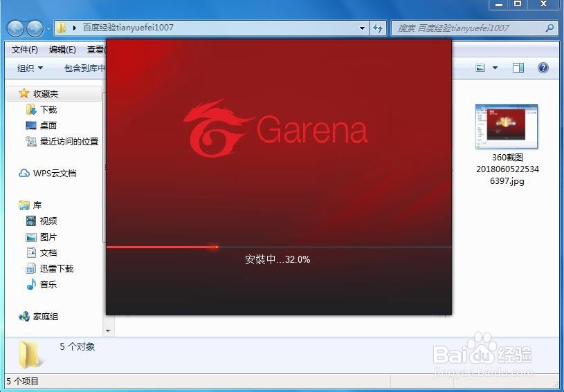
Task: Select 家庭组 in navigation pane
Action: point(46,317)
